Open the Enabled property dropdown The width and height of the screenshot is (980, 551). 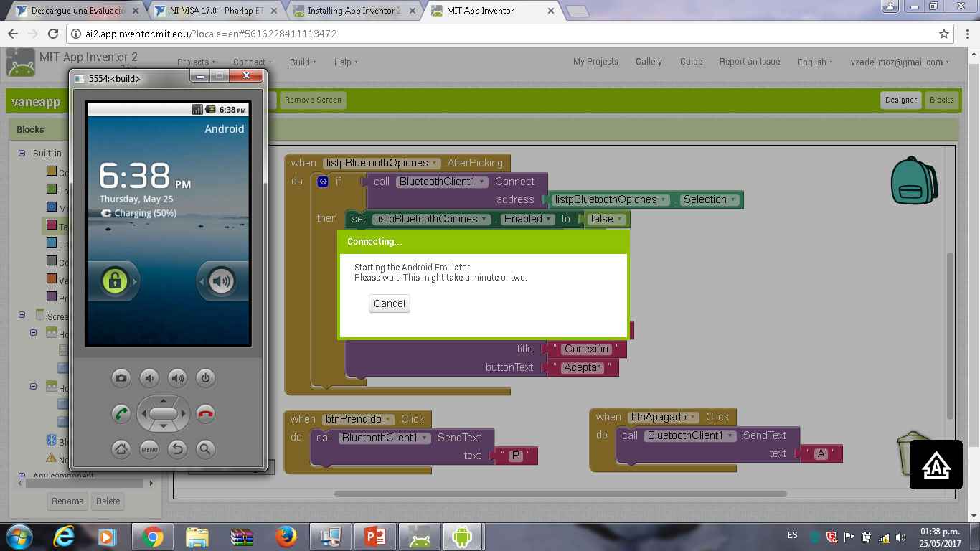pyautogui.click(x=549, y=219)
